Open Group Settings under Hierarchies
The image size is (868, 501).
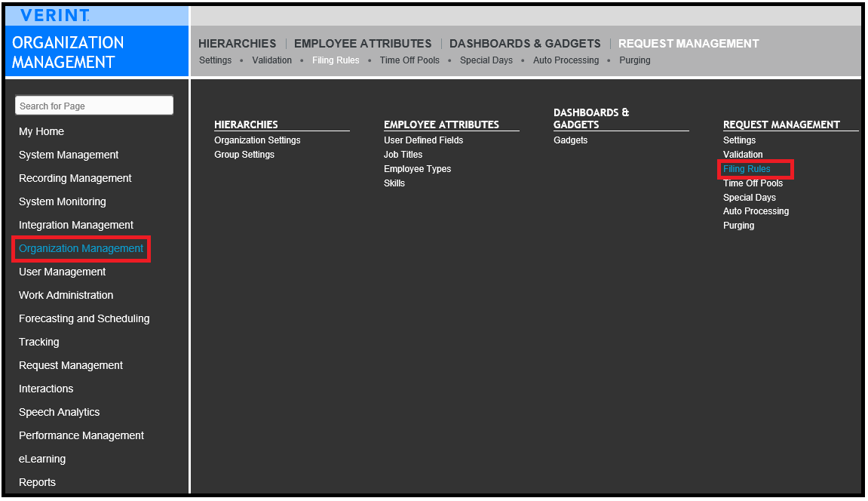(244, 155)
